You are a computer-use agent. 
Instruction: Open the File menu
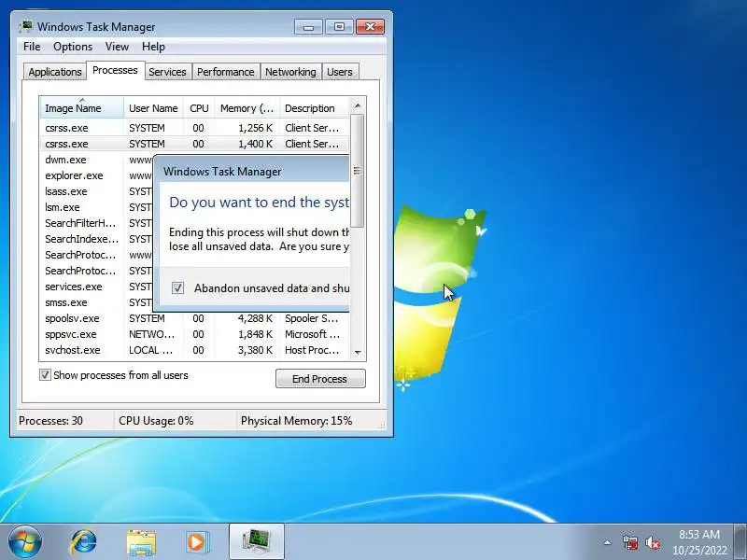pos(32,47)
